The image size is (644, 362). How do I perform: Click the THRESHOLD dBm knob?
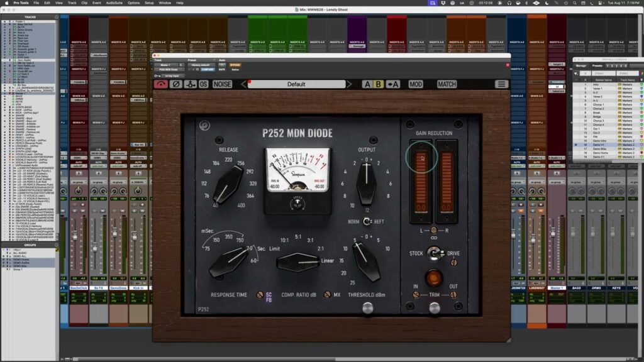[x=367, y=261]
